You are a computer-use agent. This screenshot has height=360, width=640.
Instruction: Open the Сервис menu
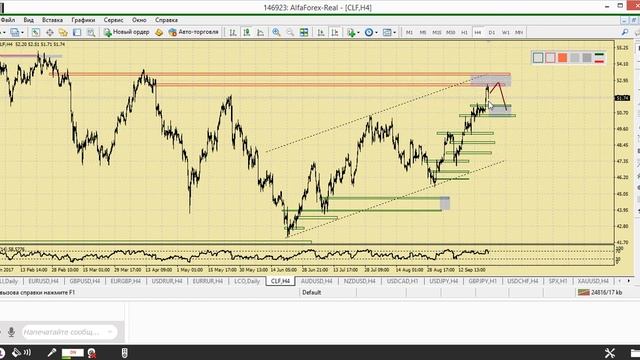(x=113, y=20)
